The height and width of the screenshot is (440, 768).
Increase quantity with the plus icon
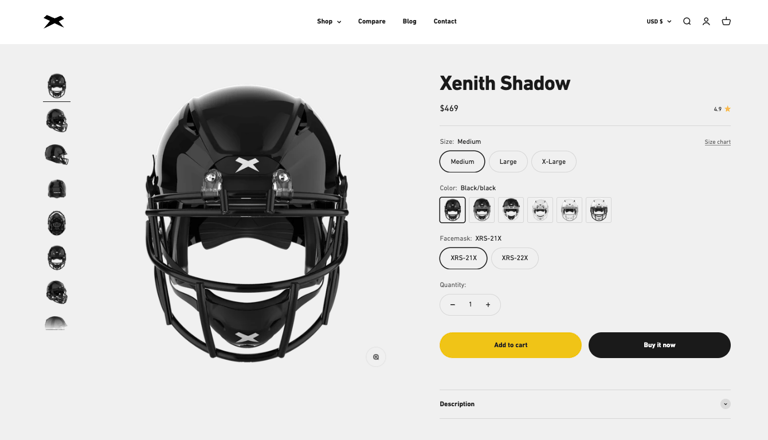(488, 305)
